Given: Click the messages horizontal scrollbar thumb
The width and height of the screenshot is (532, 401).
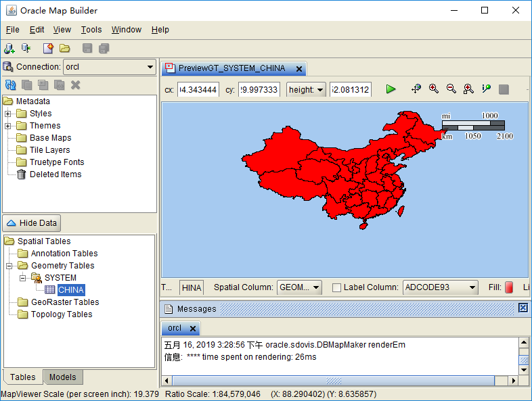Looking at the screenshot, I should click(x=334, y=381).
